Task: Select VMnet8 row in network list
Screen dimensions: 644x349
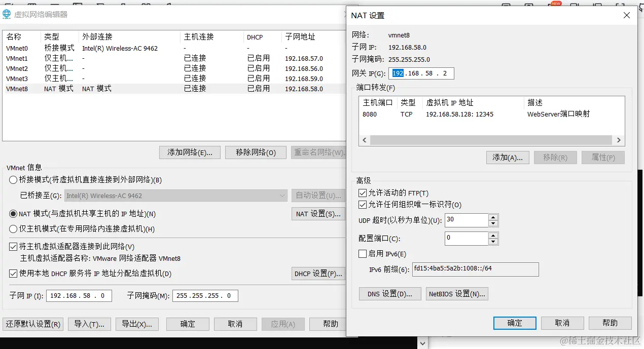Action: pyautogui.click(x=175, y=89)
